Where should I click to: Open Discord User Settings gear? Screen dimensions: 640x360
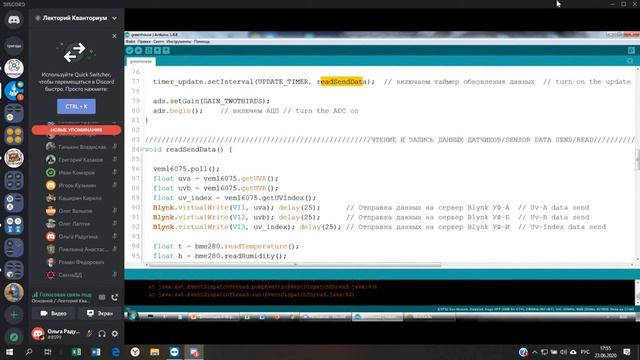pyautogui.click(x=115, y=333)
